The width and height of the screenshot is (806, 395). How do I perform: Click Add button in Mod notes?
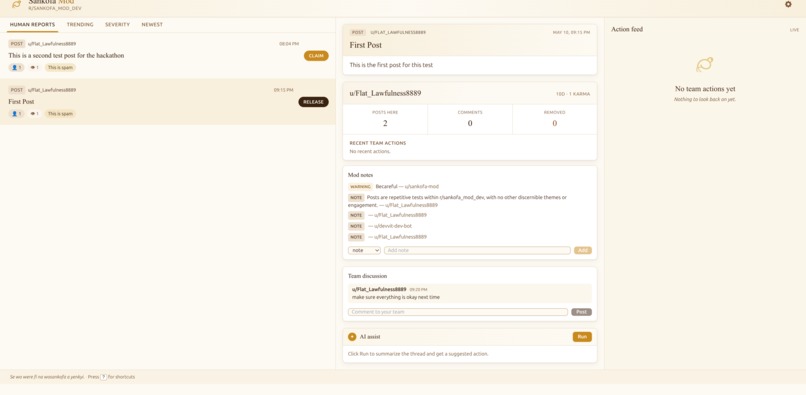(583, 250)
